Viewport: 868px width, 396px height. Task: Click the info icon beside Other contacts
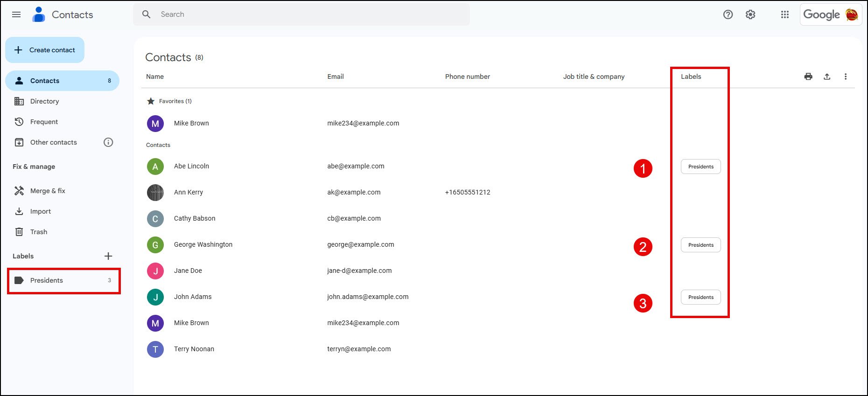tap(108, 142)
